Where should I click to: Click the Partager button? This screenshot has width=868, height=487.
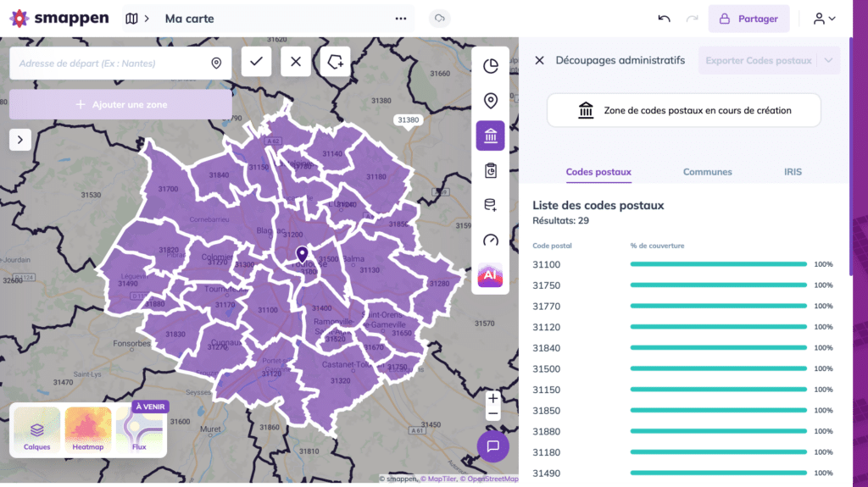point(749,19)
